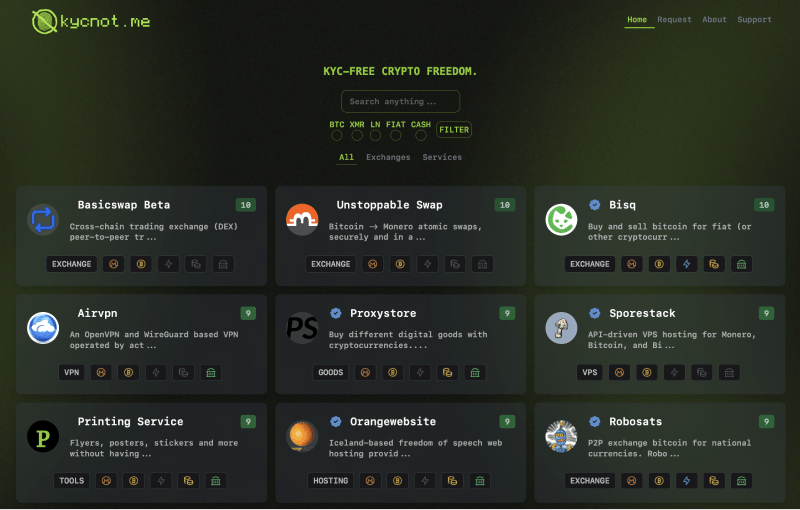800x510 pixels.
Task: Open the Request page link
Action: [x=674, y=19]
